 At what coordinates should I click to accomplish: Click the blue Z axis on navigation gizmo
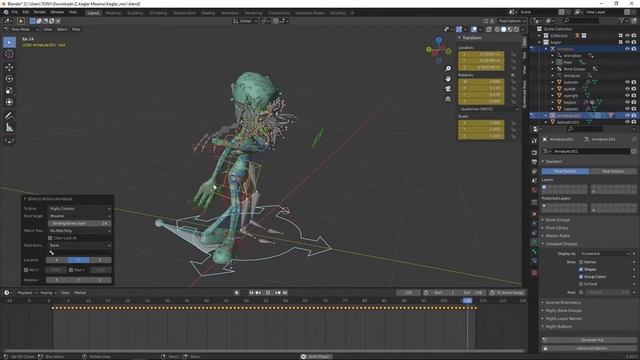(438, 40)
